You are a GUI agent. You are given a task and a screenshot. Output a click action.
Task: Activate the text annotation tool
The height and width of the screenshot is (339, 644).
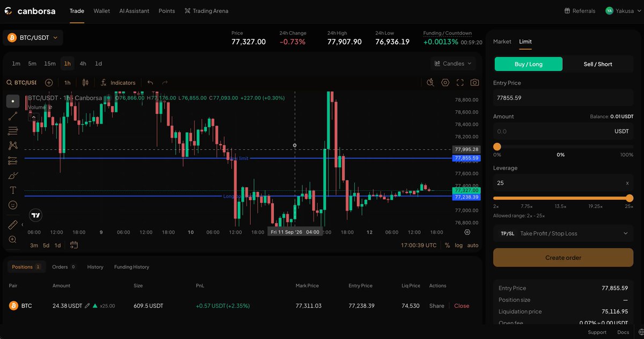pyautogui.click(x=13, y=190)
